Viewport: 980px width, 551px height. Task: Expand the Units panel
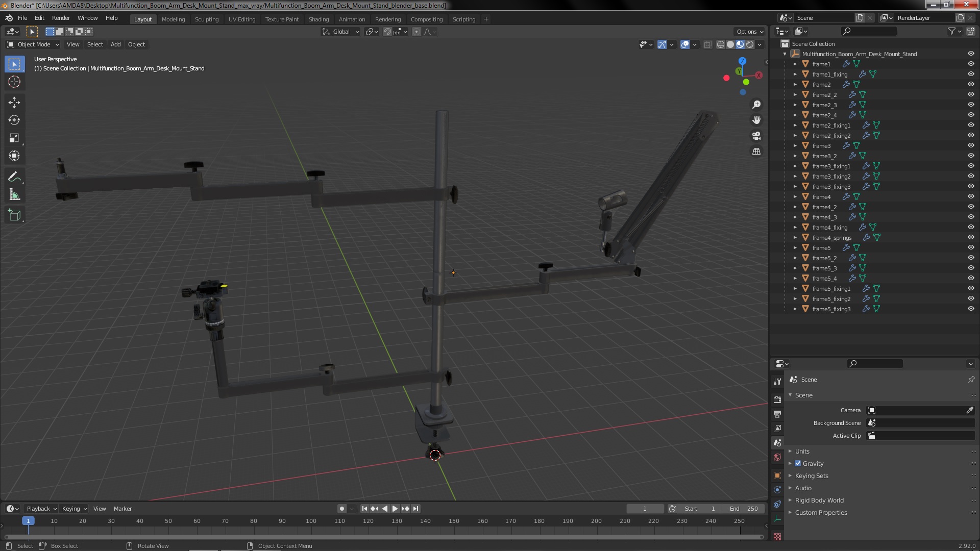802,451
